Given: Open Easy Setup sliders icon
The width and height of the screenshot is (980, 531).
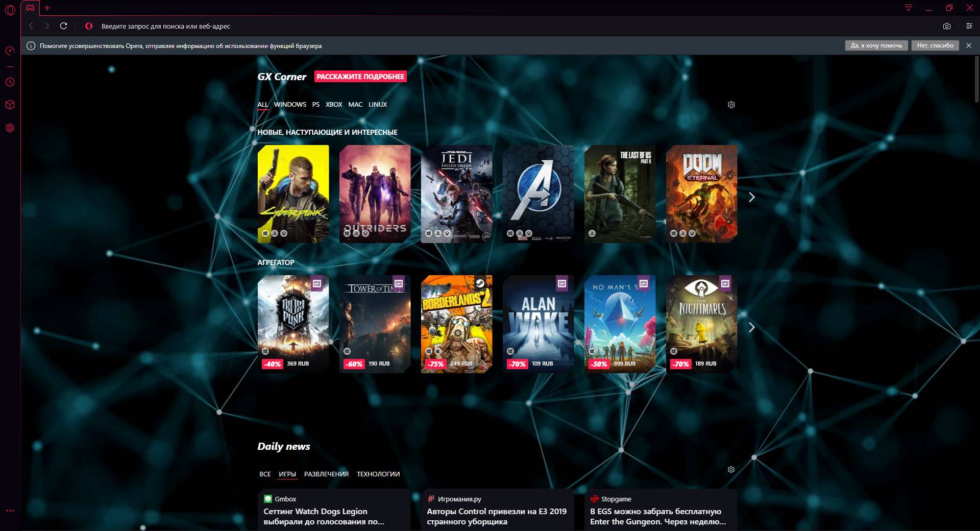Looking at the screenshot, I should tap(969, 26).
